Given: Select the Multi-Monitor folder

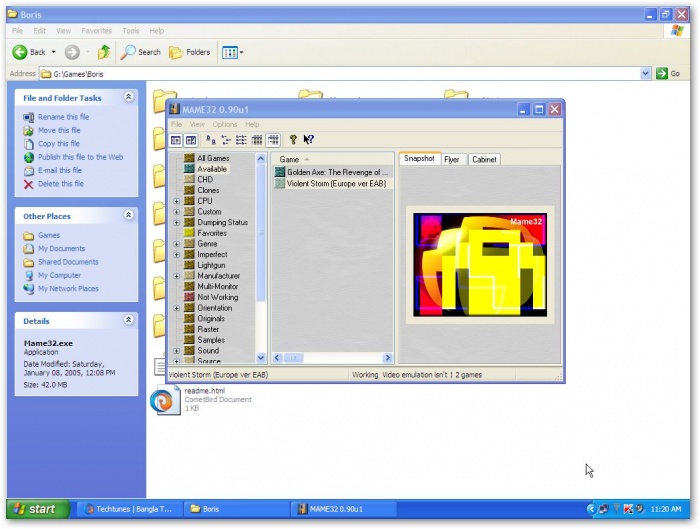Looking at the screenshot, I should coord(217,287).
